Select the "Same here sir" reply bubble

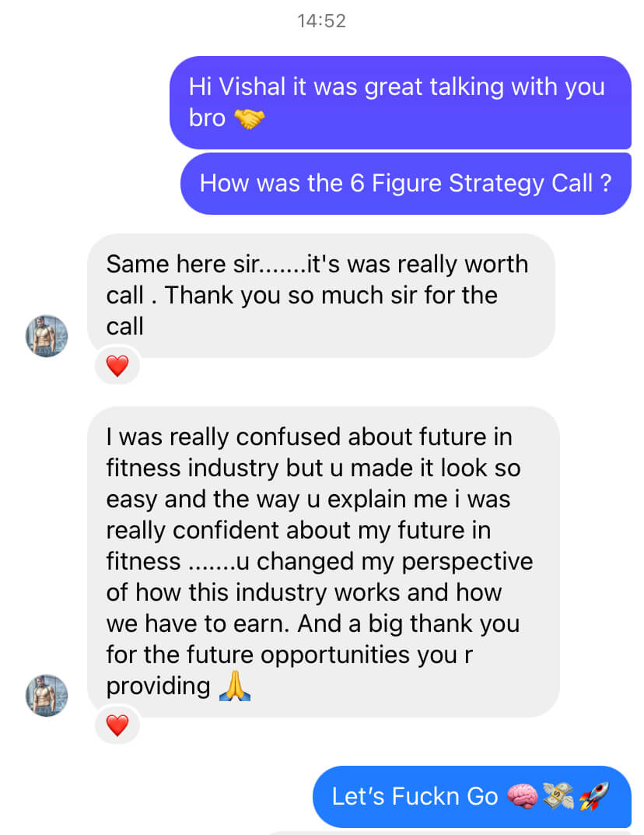pyautogui.click(x=320, y=296)
